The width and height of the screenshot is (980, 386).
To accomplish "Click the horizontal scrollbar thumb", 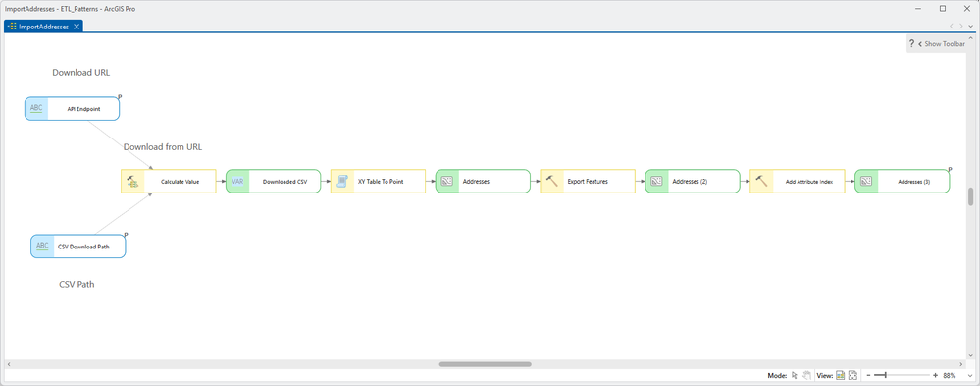I will click(485, 364).
